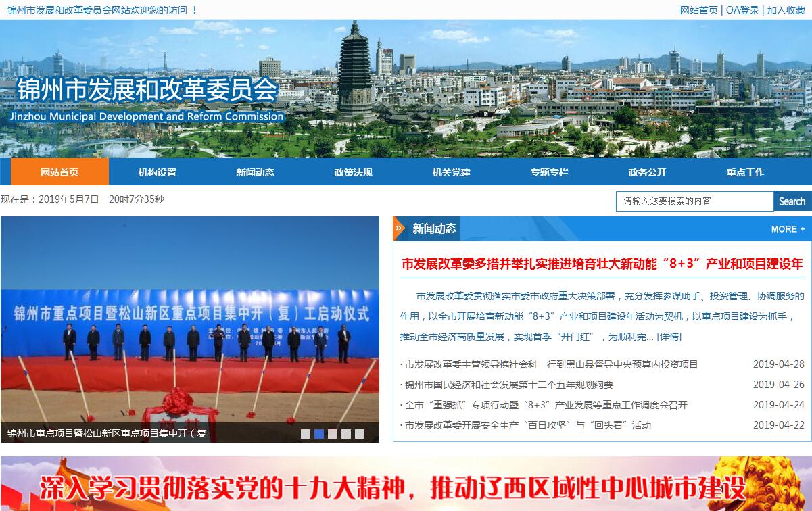
Task: Click the 加入收藏 link at the top right
Action: (x=786, y=10)
